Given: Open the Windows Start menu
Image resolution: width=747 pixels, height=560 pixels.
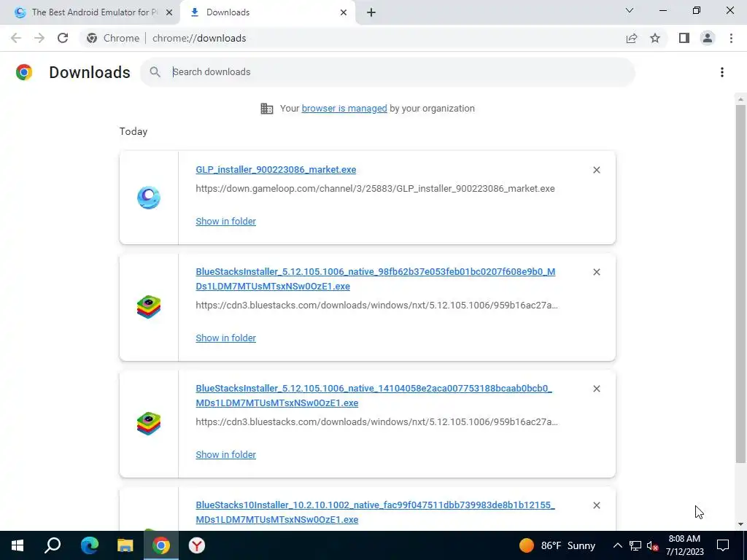Looking at the screenshot, I should (18, 545).
